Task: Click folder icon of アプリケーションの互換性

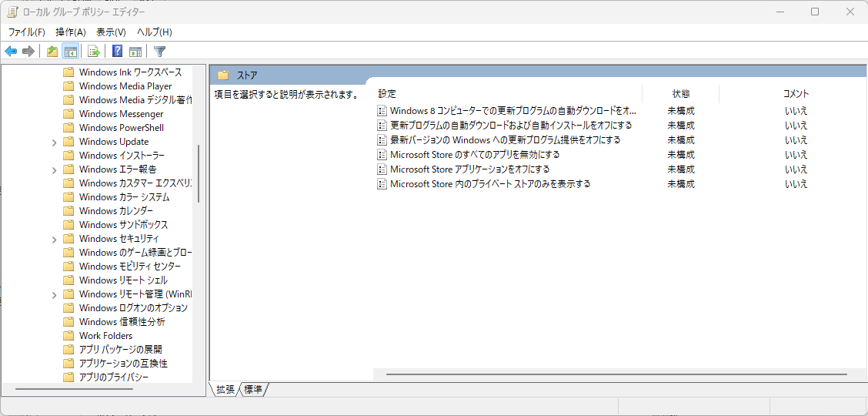Action: (x=68, y=363)
